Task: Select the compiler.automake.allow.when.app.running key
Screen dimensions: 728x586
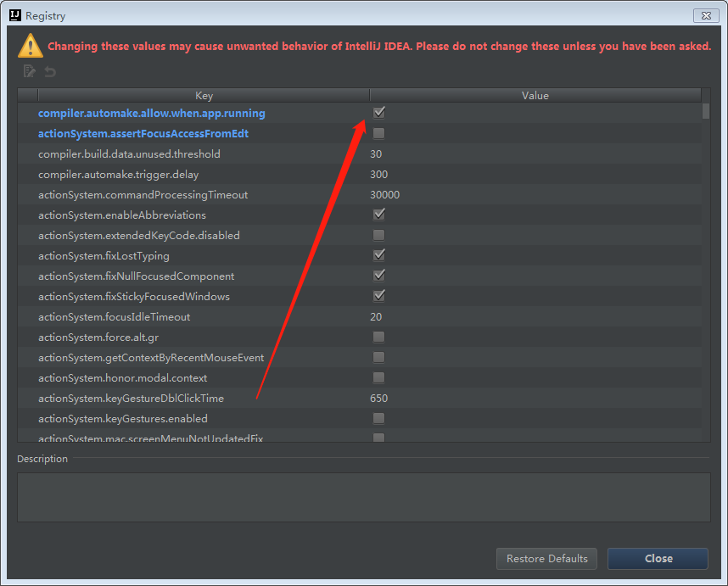Action: point(151,113)
